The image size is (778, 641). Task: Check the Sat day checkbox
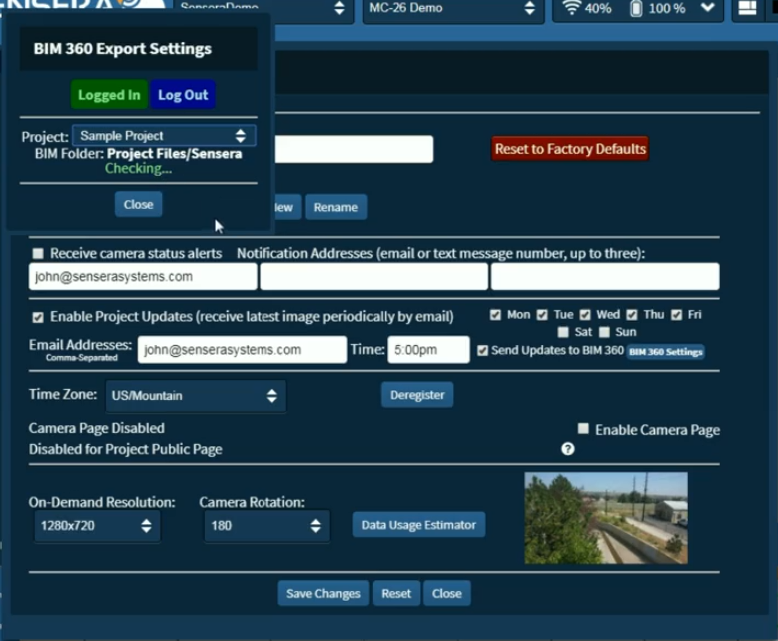[x=563, y=332]
